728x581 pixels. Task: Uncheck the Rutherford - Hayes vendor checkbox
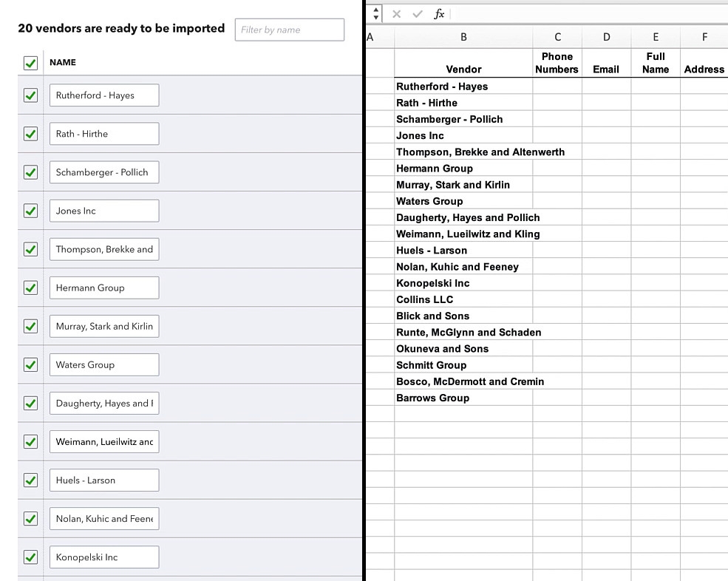click(30, 95)
